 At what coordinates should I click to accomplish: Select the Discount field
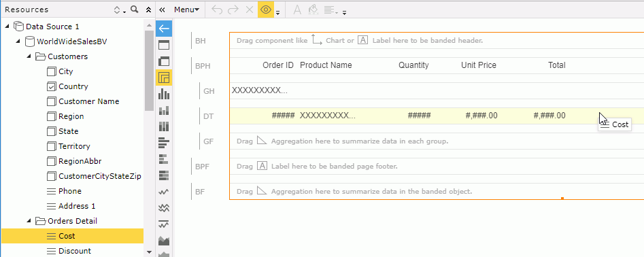click(75, 251)
